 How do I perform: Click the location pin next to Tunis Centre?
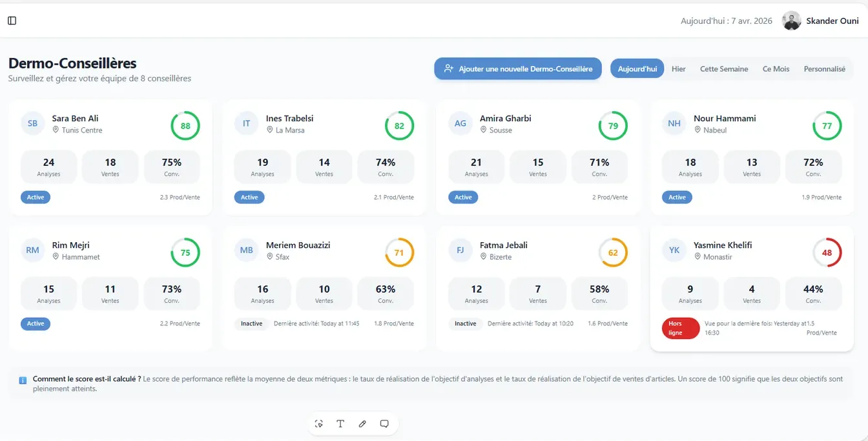pos(56,130)
